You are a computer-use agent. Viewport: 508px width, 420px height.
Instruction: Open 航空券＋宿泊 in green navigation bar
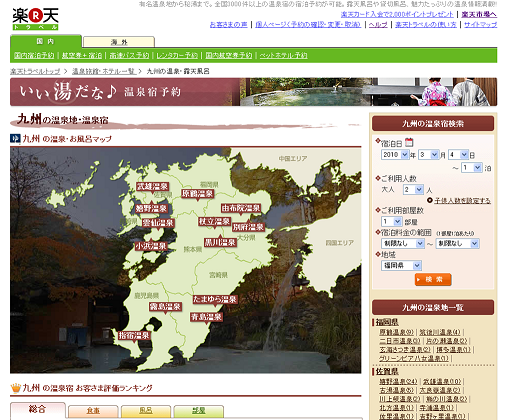click(82, 55)
